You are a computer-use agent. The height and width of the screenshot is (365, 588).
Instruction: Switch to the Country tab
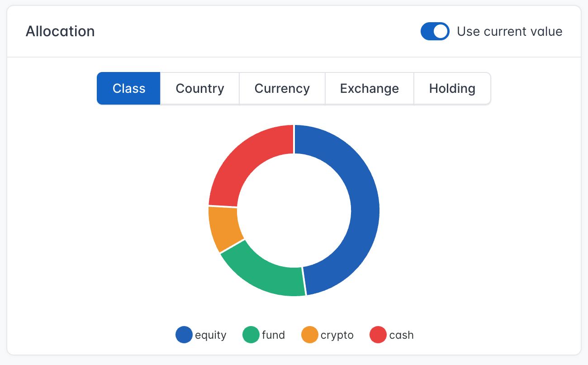[x=200, y=88]
